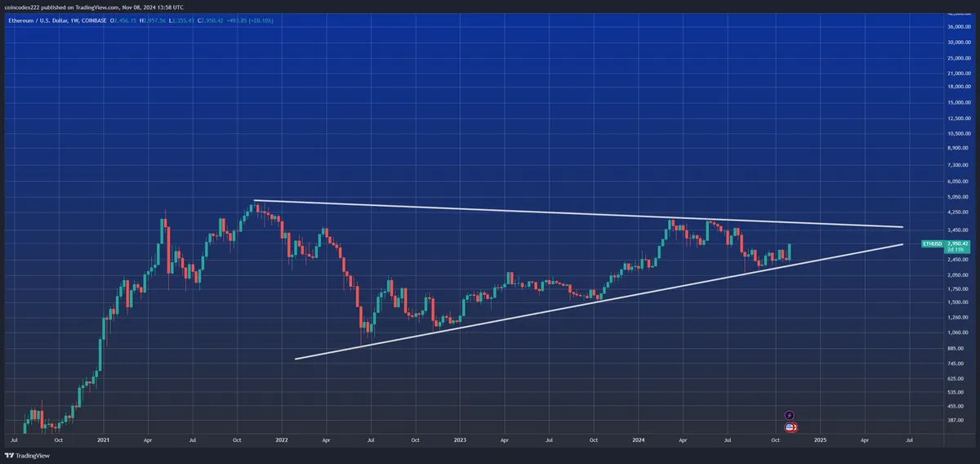The height and width of the screenshot is (464, 980).
Task: Click the 1,500.00 price axis label
Action: point(959,302)
